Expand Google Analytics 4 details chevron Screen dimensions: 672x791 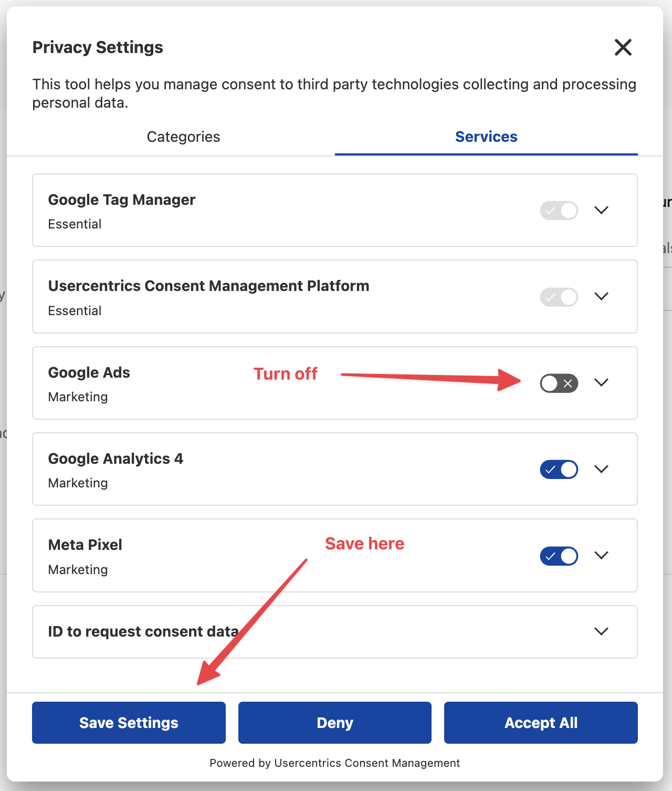click(601, 469)
